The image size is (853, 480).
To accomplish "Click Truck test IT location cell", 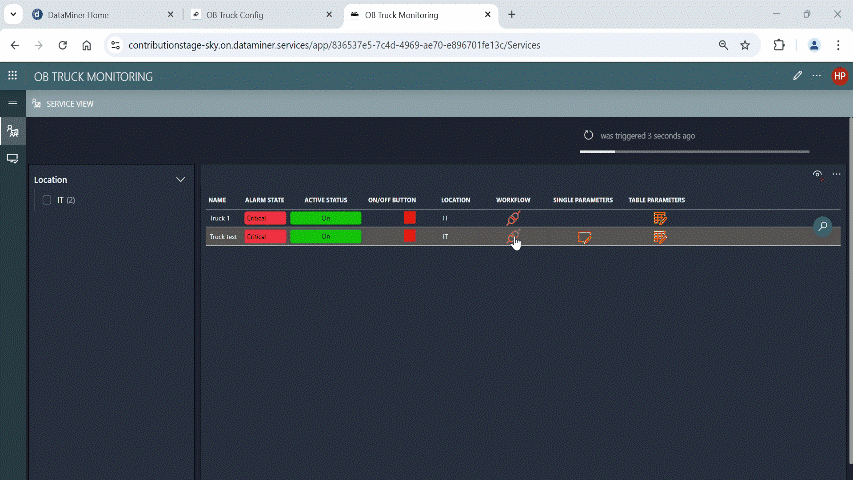I will (445, 237).
